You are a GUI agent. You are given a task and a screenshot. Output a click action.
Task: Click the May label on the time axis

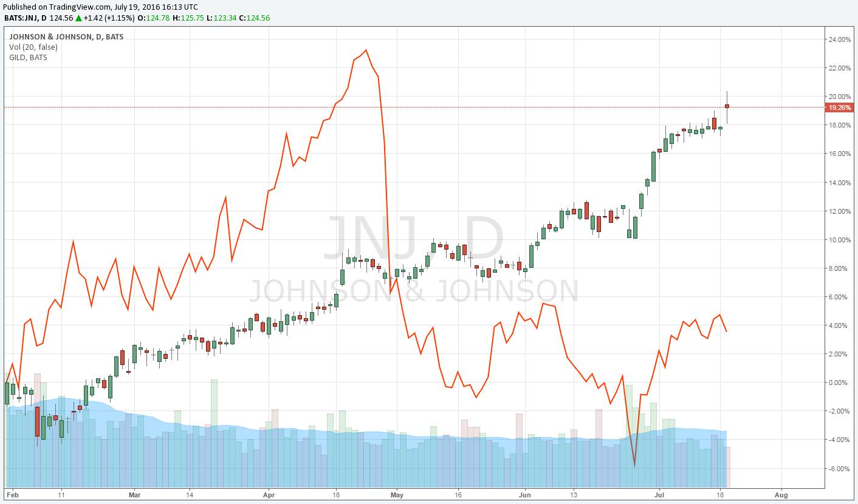396,495
